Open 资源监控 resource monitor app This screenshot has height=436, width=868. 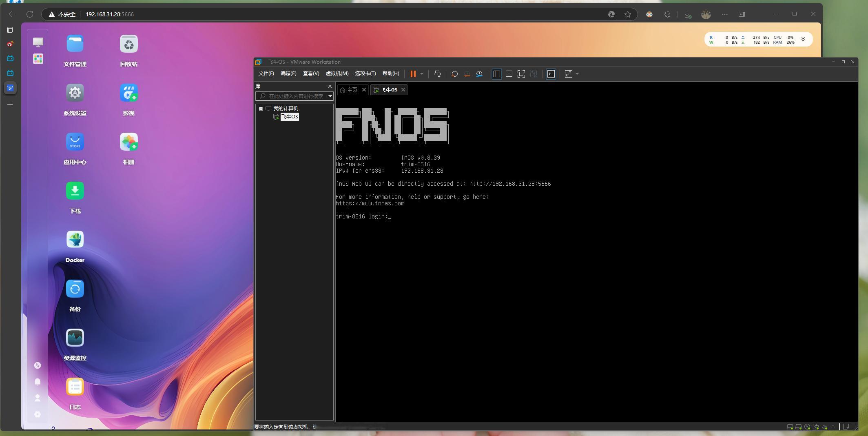(75, 338)
